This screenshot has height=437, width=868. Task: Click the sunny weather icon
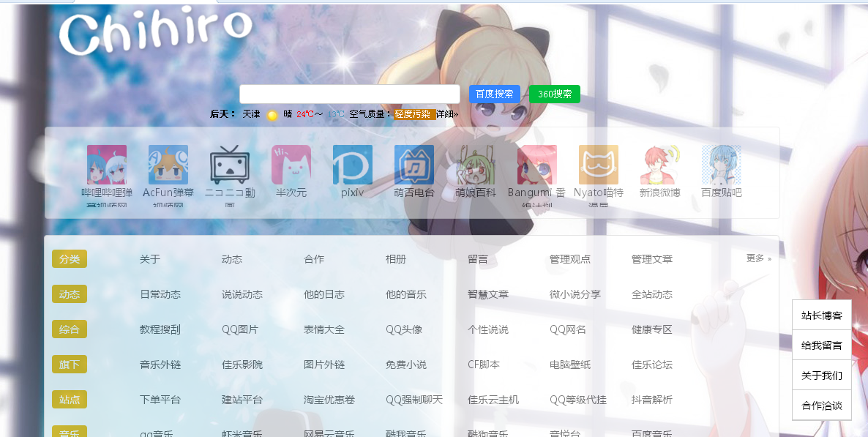(x=272, y=115)
